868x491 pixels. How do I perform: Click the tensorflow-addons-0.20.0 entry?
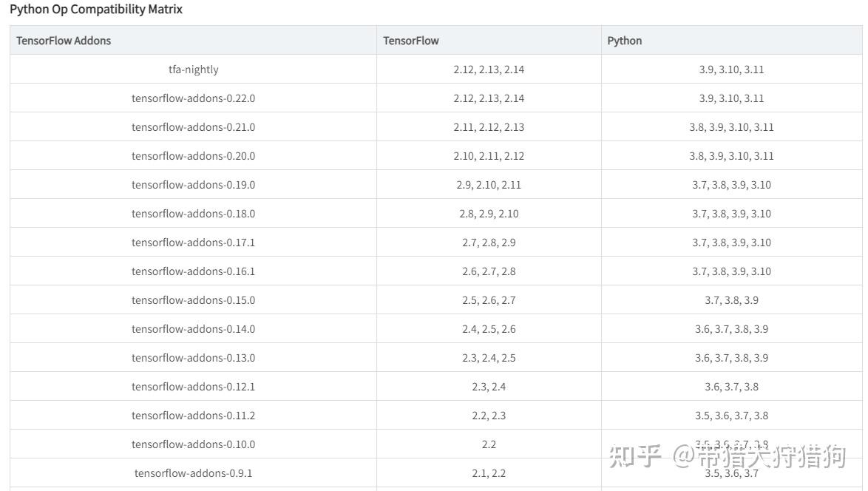(x=193, y=156)
